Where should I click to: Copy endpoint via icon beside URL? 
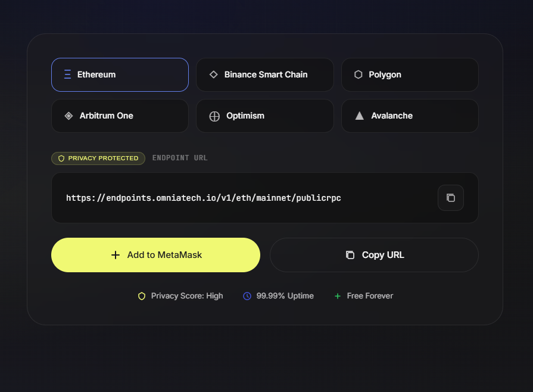point(451,198)
